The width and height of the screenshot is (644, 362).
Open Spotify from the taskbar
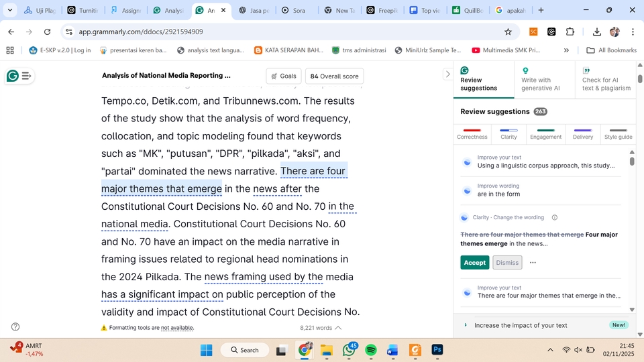tap(371, 350)
